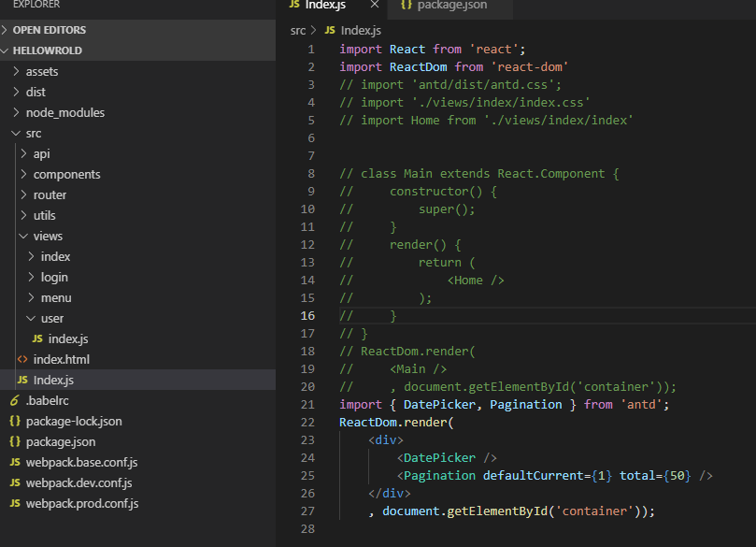Click 'total' attribute on line 25
Screen dimensions: 756x547
[x=637, y=476]
